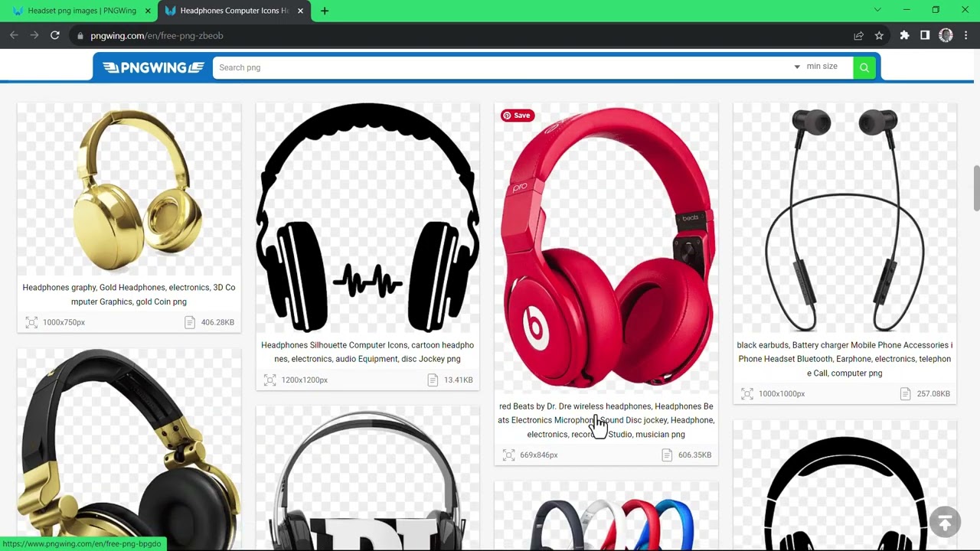Viewport: 980px width, 551px height.
Task: Click the 257.08KB file size text
Action: coord(933,393)
